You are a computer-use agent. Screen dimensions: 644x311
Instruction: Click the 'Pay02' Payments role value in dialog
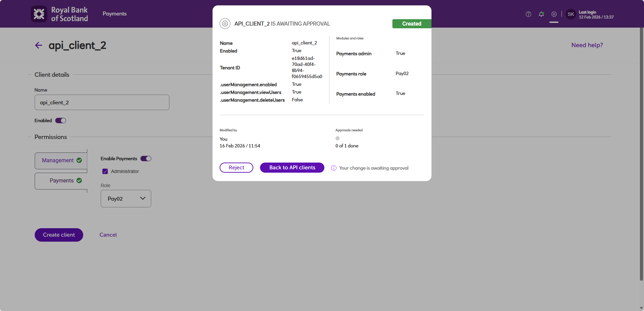click(402, 73)
